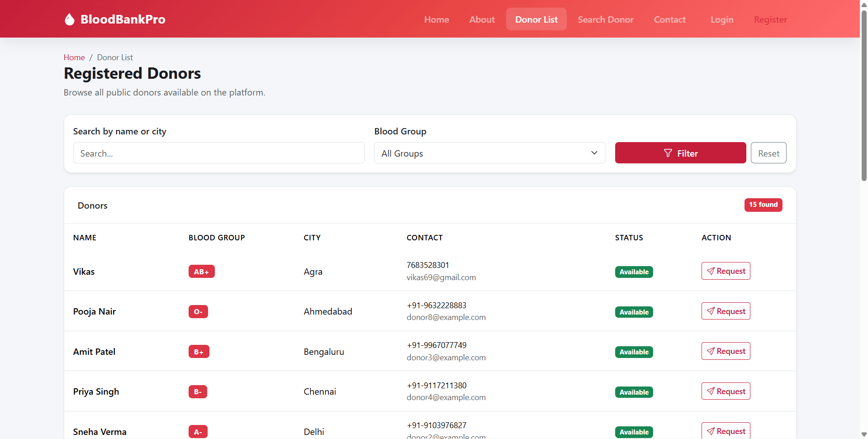Click the funnel icon on Filter button
The height and width of the screenshot is (439, 868).
(x=668, y=153)
